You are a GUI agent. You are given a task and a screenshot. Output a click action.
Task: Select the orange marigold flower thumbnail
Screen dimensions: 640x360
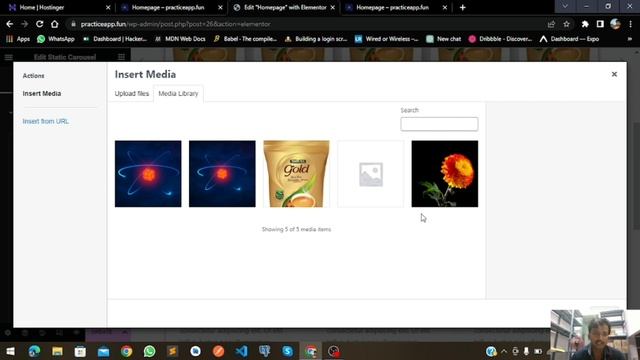[444, 174]
